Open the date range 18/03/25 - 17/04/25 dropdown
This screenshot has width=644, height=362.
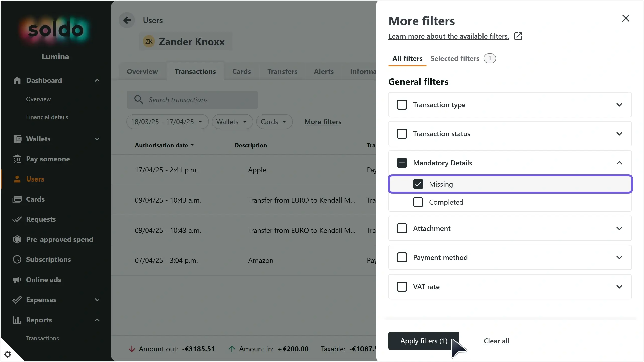167,122
